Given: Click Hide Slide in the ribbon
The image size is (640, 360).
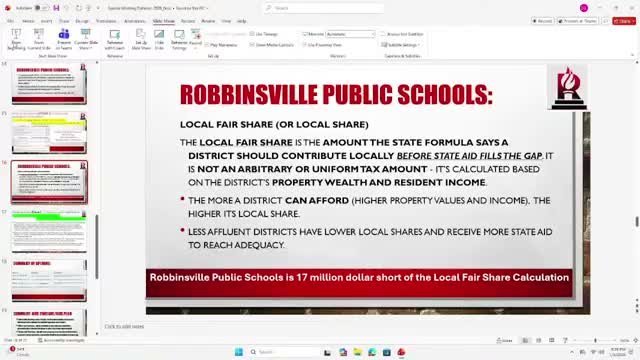Looking at the screenshot, I should coord(159,40).
